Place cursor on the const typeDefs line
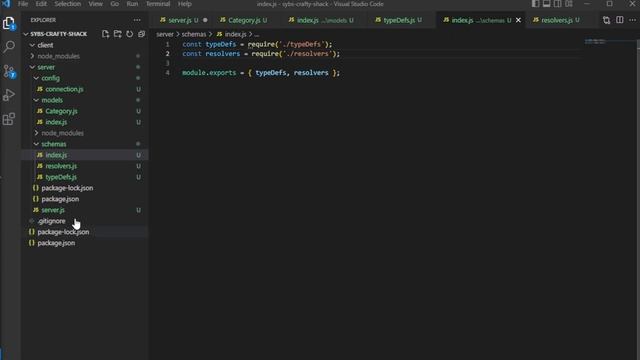This screenshot has width=640, height=360. 257,44
